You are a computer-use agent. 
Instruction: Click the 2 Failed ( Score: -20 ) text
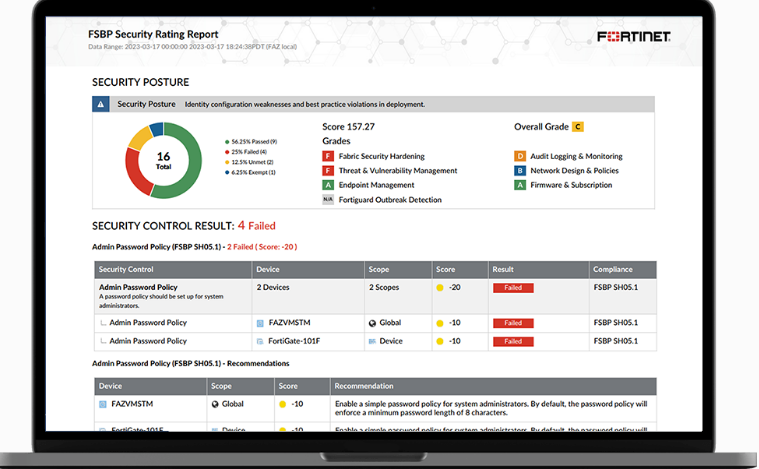click(x=262, y=247)
